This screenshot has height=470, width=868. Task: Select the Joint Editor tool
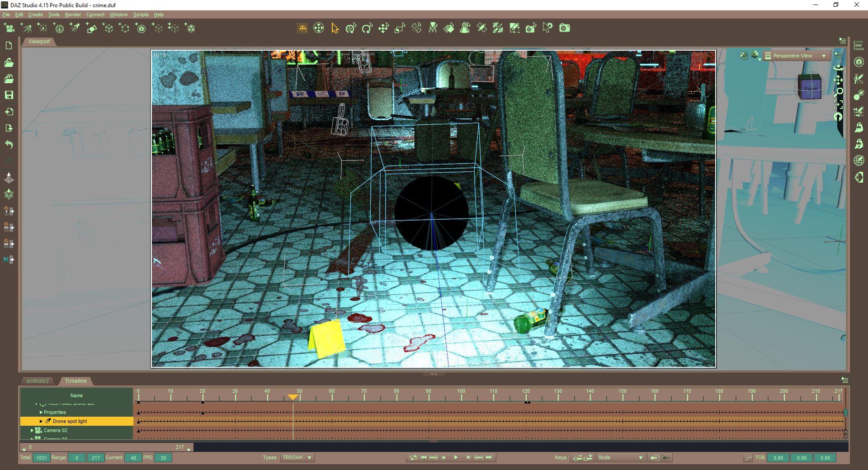click(481, 28)
